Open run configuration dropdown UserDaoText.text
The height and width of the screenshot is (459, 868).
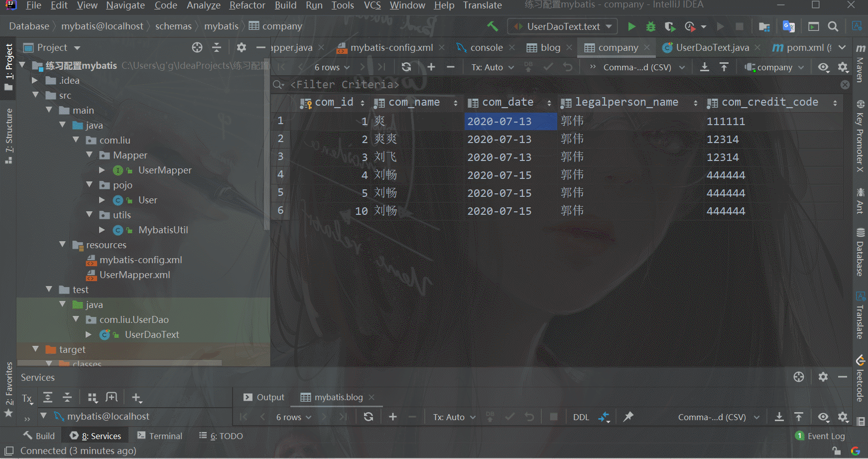click(562, 26)
